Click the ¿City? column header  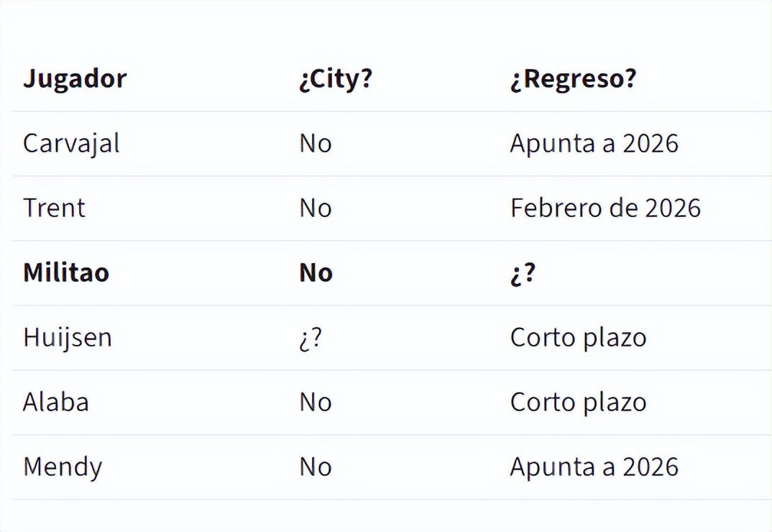pyautogui.click(x=336, y=78)
